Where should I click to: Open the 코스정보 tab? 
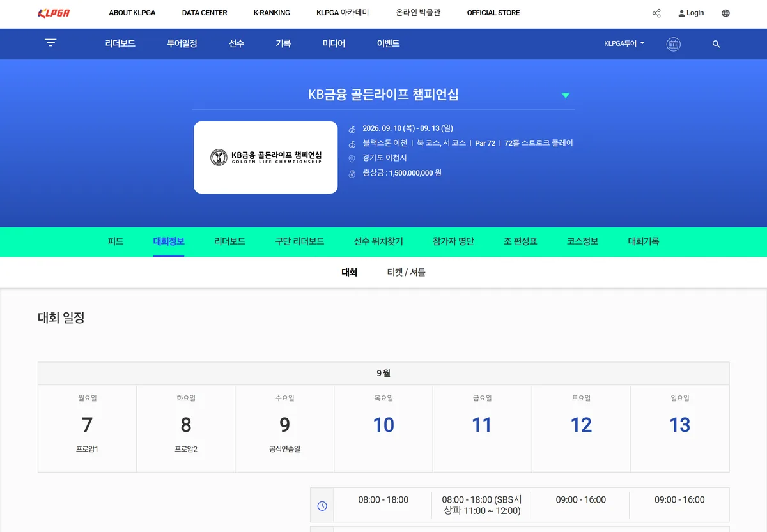click(x=582, y=241)
